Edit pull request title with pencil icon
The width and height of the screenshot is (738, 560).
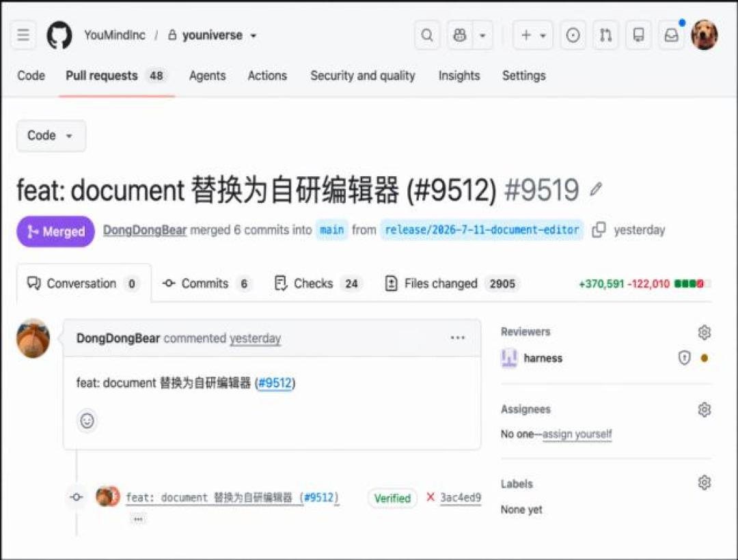click(x=596, y=189)
